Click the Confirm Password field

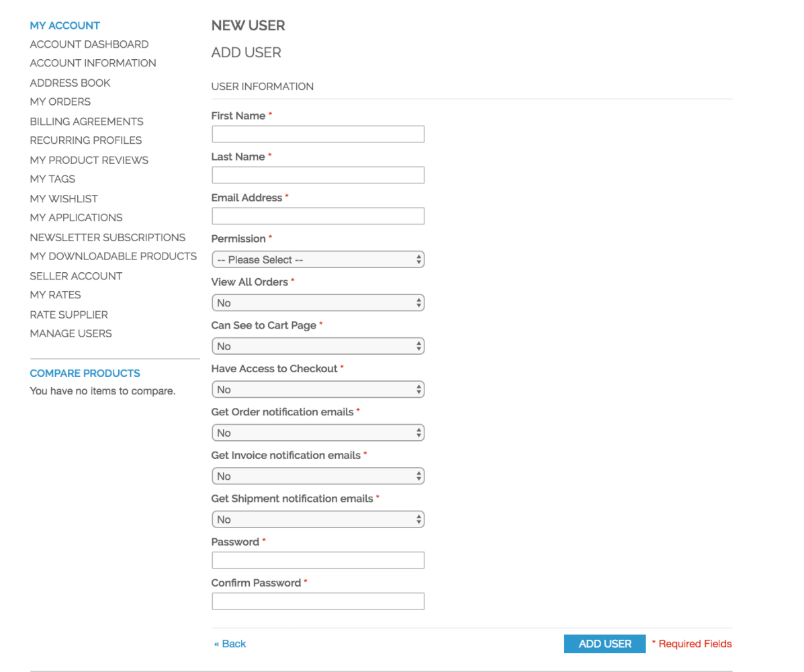(318, 601)
